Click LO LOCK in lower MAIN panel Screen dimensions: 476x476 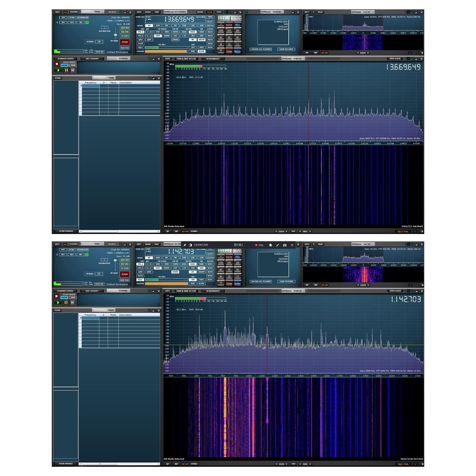click(x=125, y=268)
